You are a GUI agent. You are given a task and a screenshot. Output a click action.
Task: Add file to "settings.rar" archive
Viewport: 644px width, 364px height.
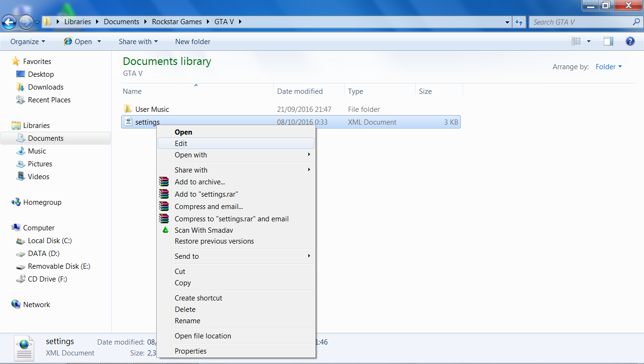206,194
